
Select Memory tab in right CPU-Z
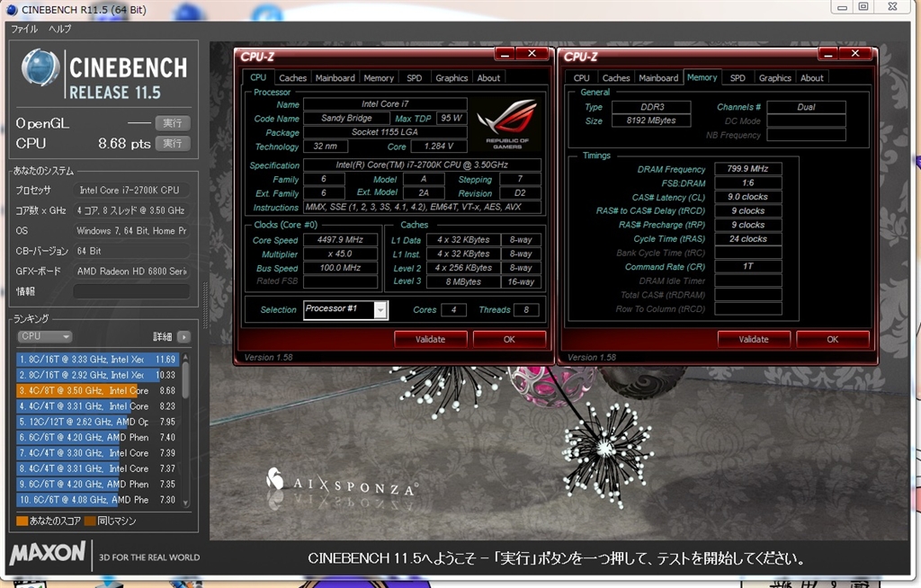[702, 77]
